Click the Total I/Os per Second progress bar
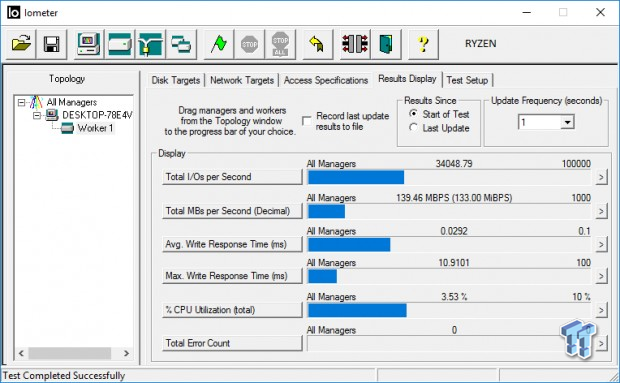 tap(449, 177)
